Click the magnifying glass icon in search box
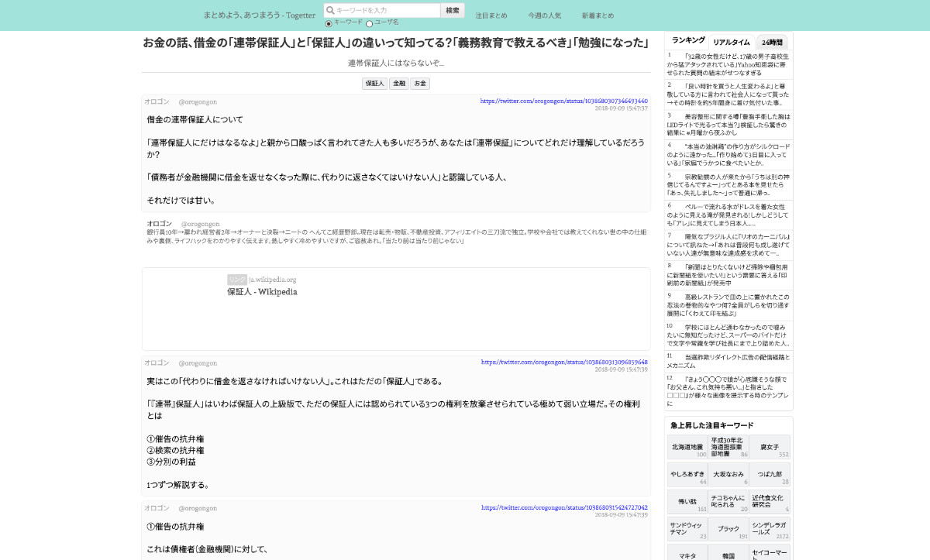930x560 pixels. pyautogui.click(x=330, y=9)
